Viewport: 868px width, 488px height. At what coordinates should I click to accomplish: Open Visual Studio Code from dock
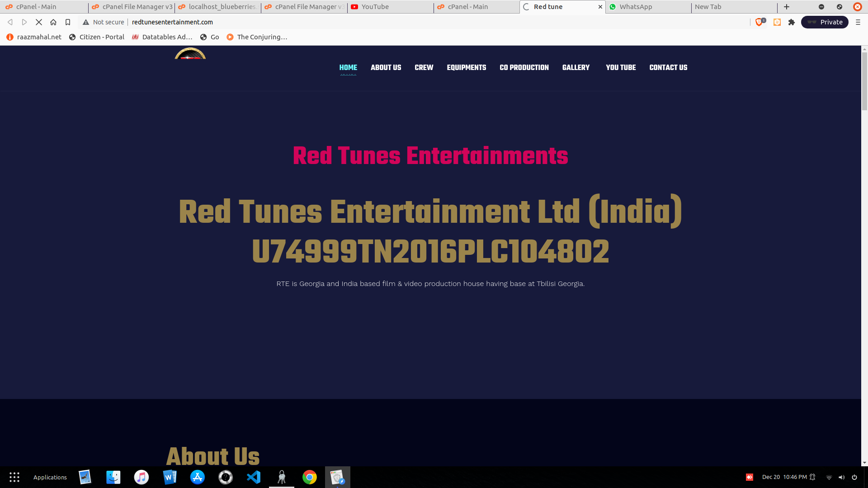click(254, 477)
